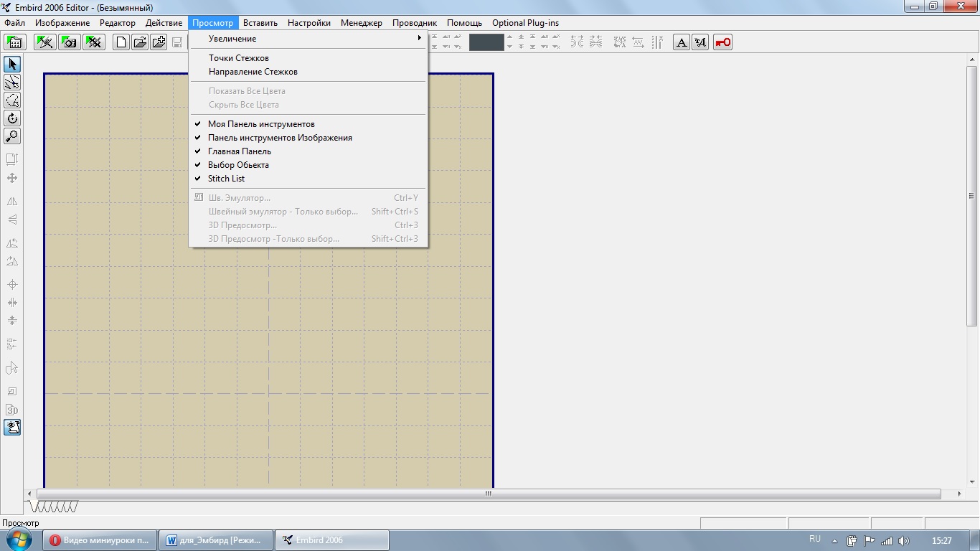Toggle Stitch List panel visibility

pos(226,179)
